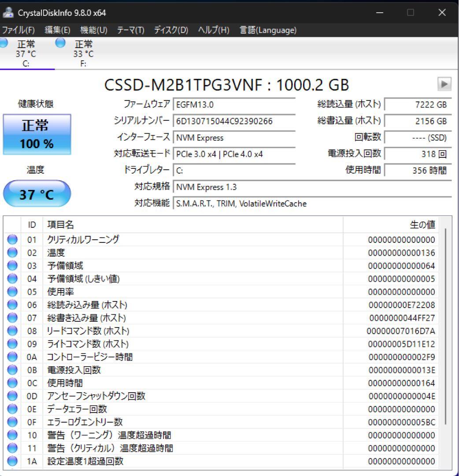Click status orb for row 08 リードコマンド数
This screenshot has width=459, height=476.
click(x=12, y=331)
